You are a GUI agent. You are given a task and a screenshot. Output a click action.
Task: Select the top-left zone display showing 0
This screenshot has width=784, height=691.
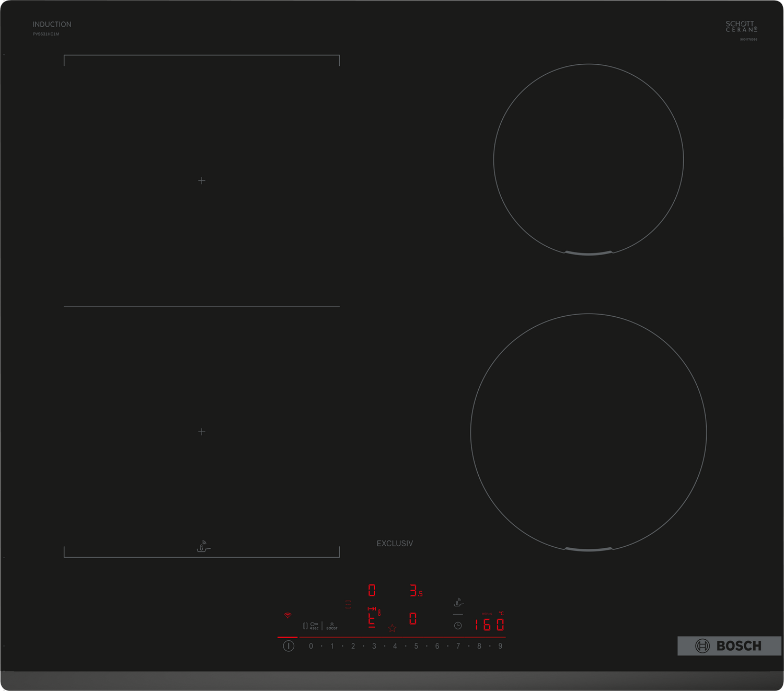pos(372,591)
